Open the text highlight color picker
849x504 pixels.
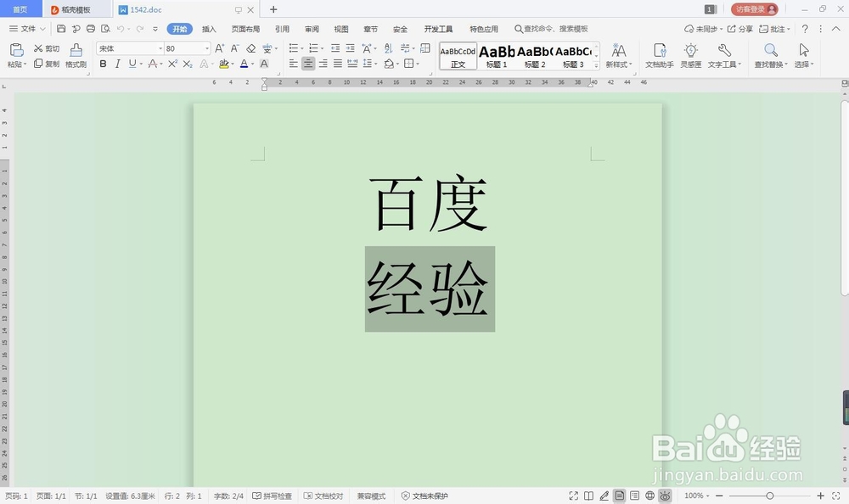pyautogui.click(x=223, y=64)
